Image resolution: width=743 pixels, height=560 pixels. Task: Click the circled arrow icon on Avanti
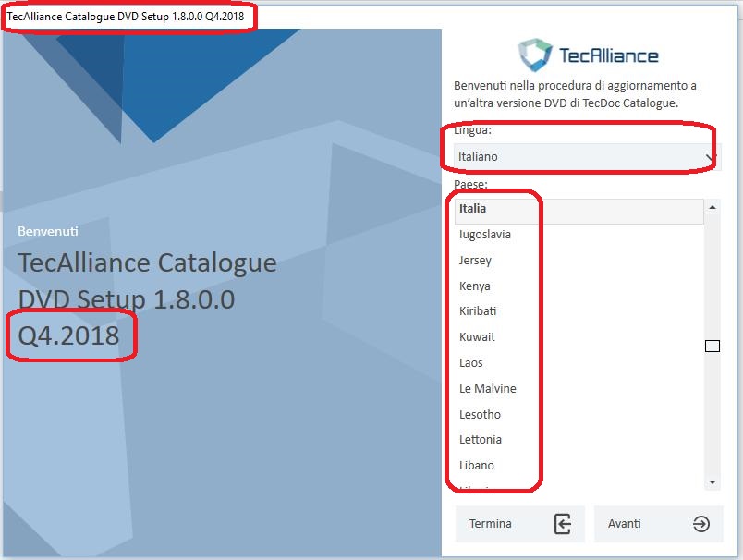point(700,524)
